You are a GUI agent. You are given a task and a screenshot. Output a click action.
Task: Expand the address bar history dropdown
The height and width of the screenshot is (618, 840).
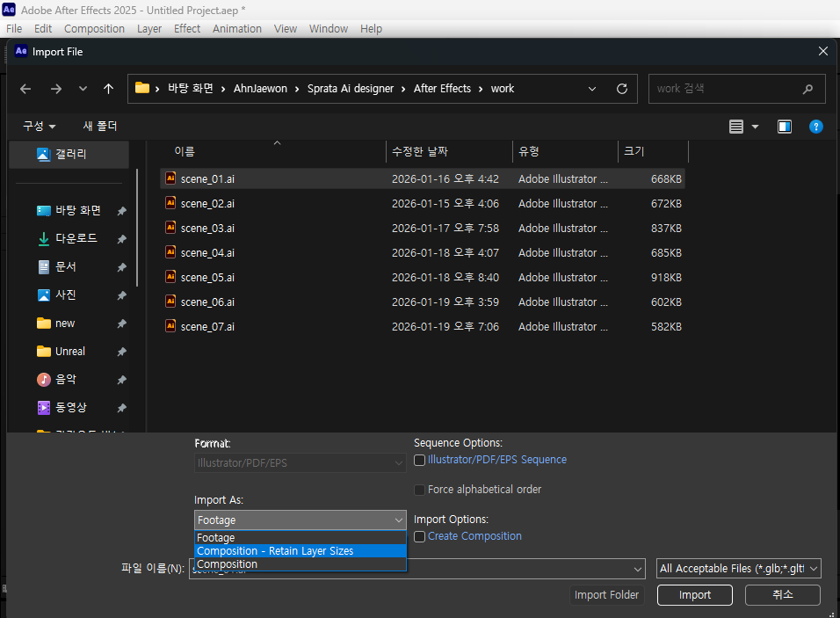click(x=592, y=89)
